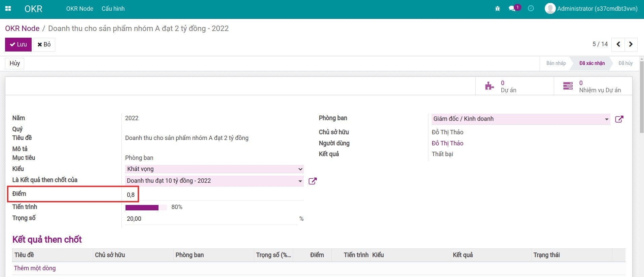
Task: Open the Cấu hình menu
Action: [113, 9]
